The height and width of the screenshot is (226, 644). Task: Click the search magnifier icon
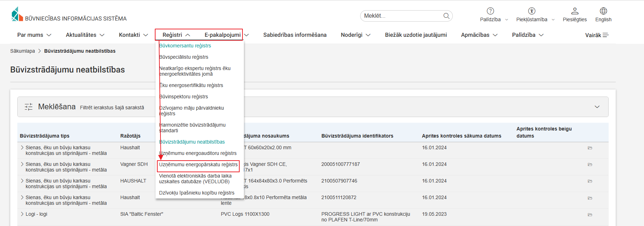pyautogui.click(x=446, y=16)
